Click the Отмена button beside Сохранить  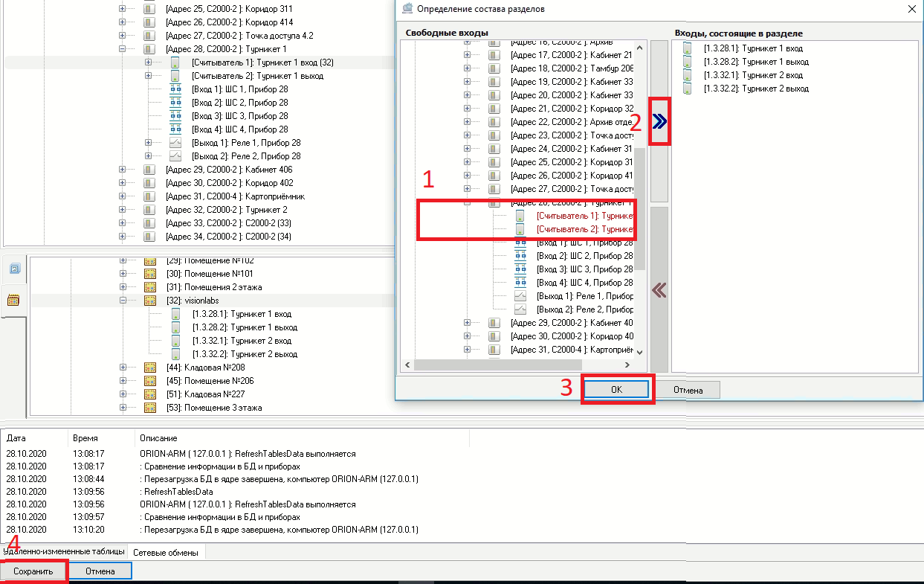point(100,571)
